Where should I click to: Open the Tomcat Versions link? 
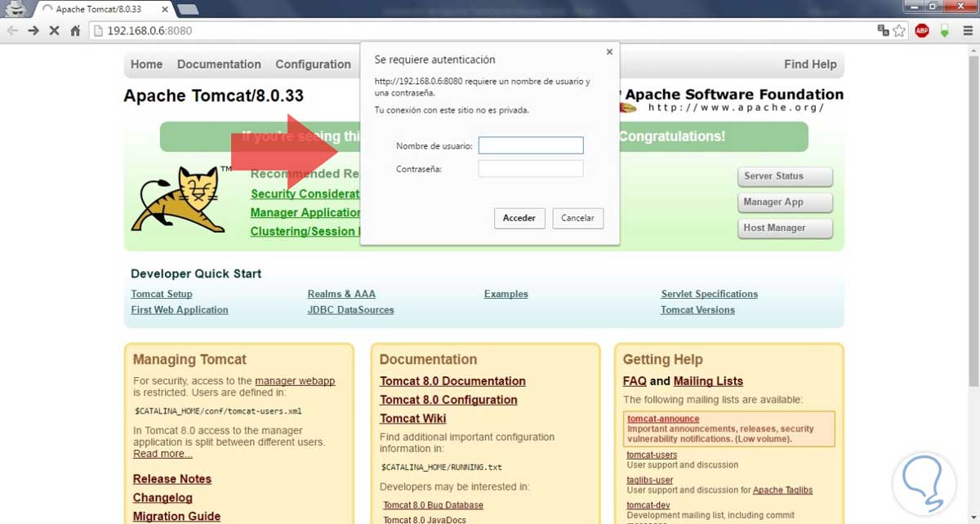(697, 310)
